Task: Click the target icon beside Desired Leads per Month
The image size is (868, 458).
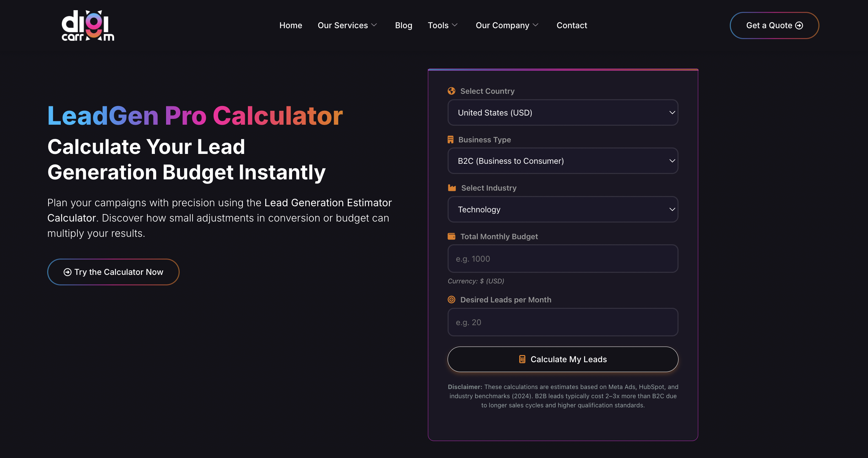Action: pyautogui.click(x=451, y=299)
